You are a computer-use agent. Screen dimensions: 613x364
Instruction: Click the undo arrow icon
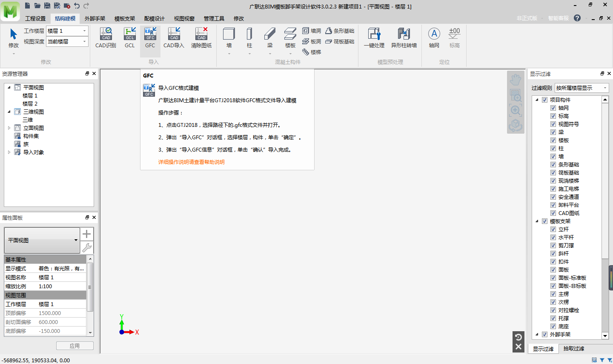[77, 6]
